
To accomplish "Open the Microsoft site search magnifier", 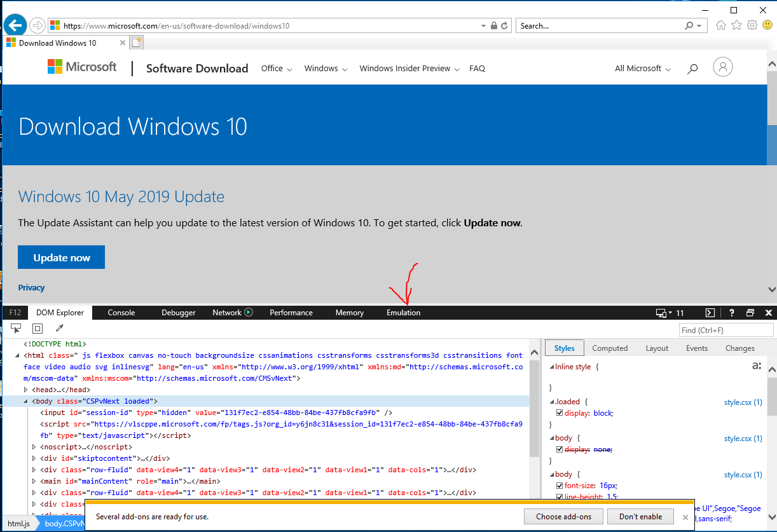I will [x=692, y=69].
